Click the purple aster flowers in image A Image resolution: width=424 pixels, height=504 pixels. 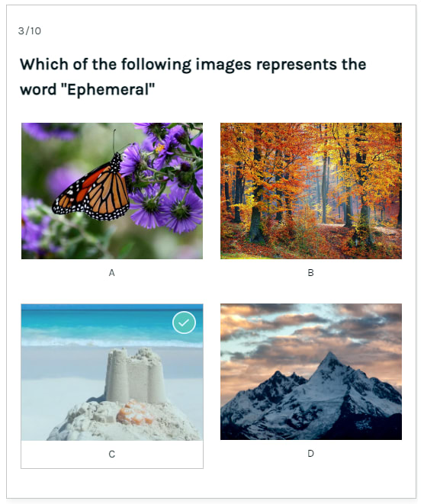pos(167,180)
